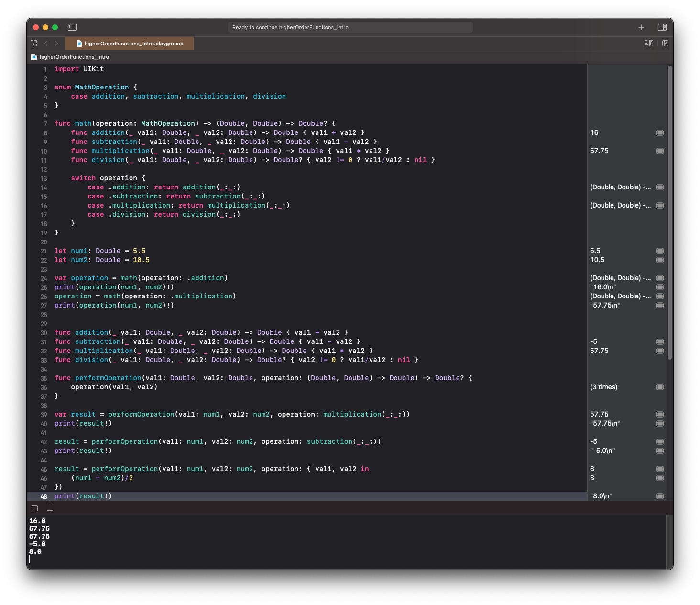Show result viewer for line 24

[660, 278]
